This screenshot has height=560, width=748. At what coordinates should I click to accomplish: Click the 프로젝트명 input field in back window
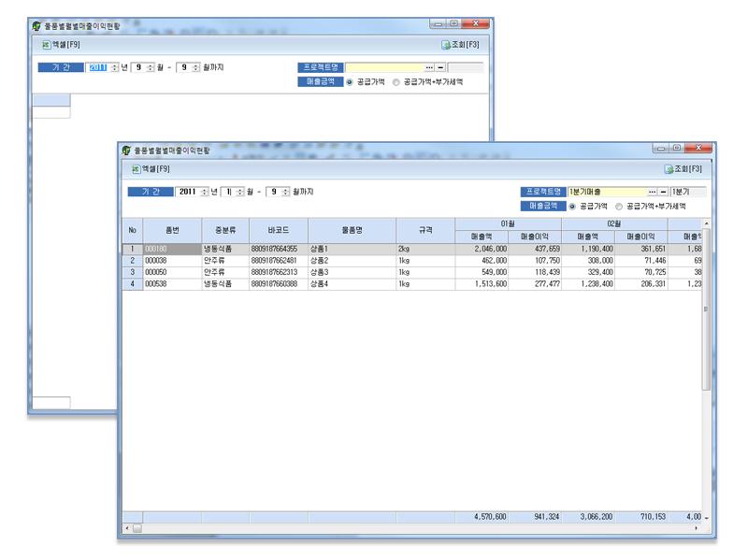383,68
